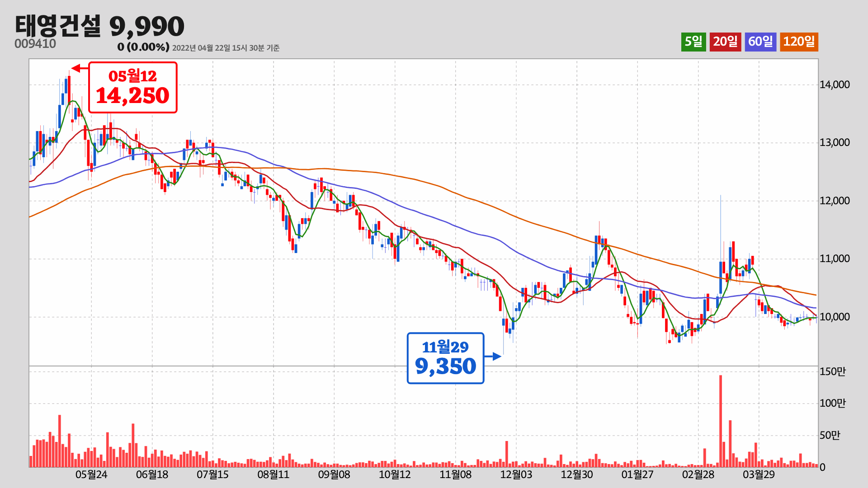This screenshot has height=488, width=868.
Task: Click the timestamp 2022년 04월 22일
Action: (x=201, y=48)
